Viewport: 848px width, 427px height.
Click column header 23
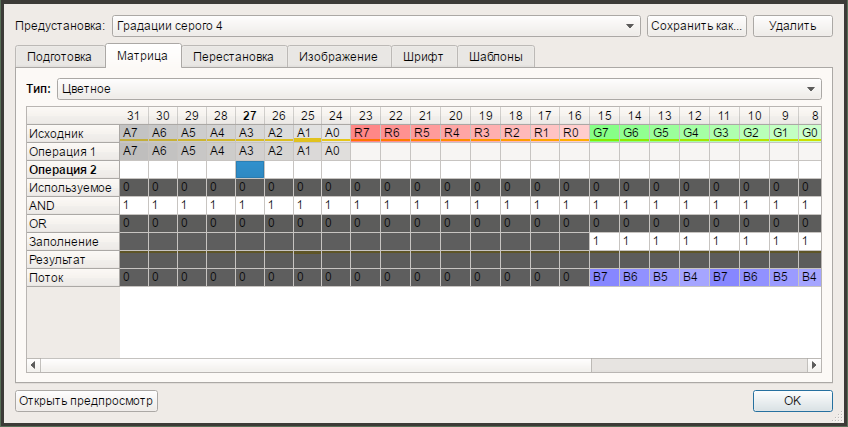coord(366,116)
